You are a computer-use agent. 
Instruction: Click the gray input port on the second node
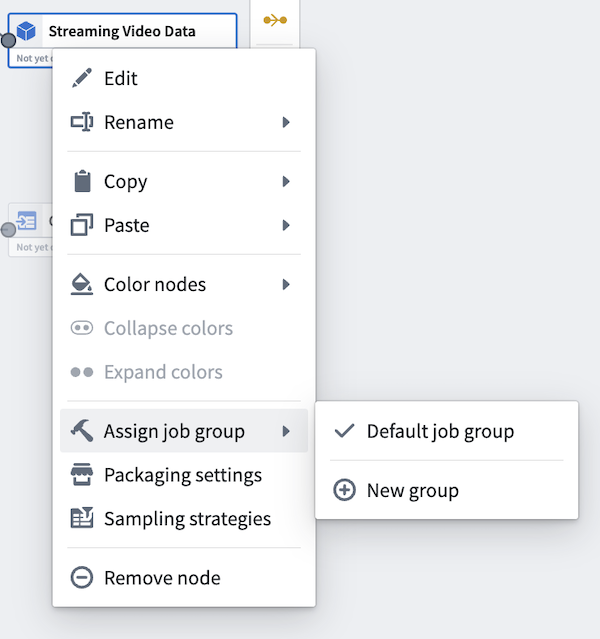pos(8,229)
